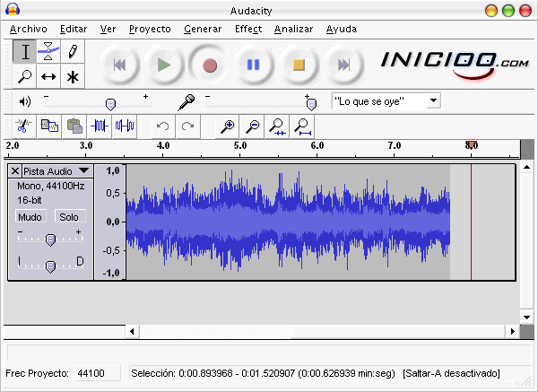Click the horizontal scrollbar left arrow

[132, 331]
